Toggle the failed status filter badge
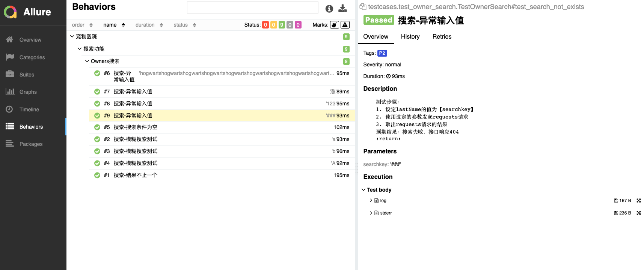 [x=265, y=25]
